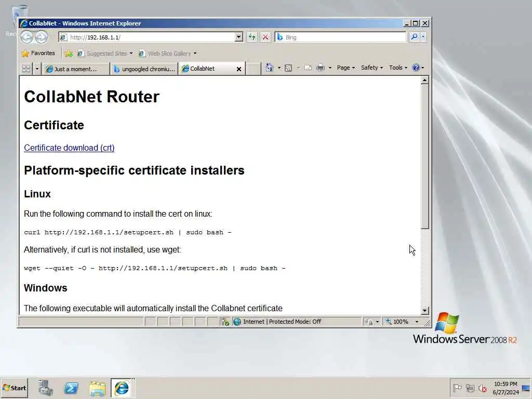532x399 pixels.
Task: Click the RSS feeds icon
Action: 288,68
